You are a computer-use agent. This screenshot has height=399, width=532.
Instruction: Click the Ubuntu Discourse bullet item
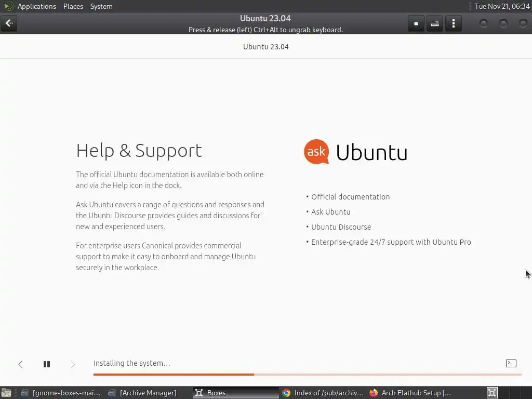coord(341,227)
